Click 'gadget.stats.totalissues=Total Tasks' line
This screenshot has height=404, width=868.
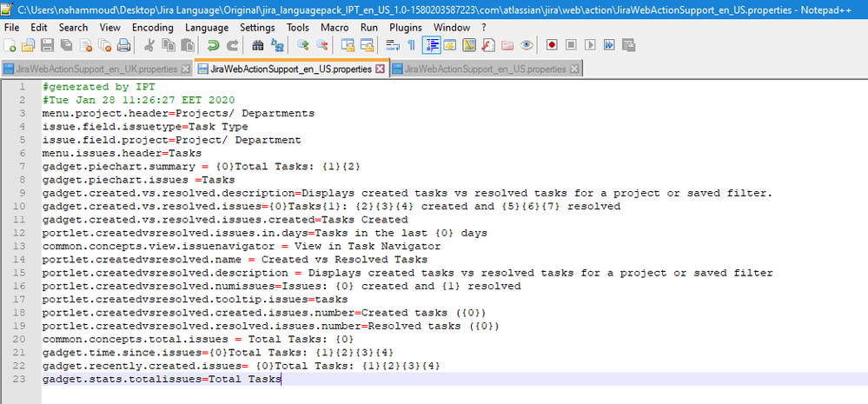click(162, 379)
